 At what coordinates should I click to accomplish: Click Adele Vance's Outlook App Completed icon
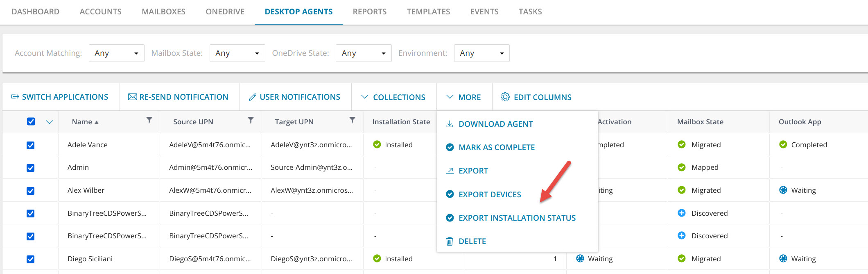(x=783, y=144)
